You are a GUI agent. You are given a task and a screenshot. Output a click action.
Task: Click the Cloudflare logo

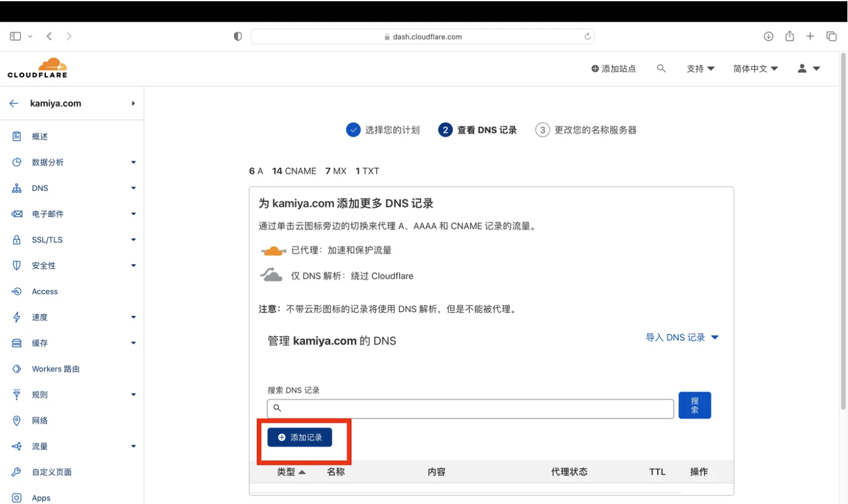pyautogui.click(x=37, y=68)
